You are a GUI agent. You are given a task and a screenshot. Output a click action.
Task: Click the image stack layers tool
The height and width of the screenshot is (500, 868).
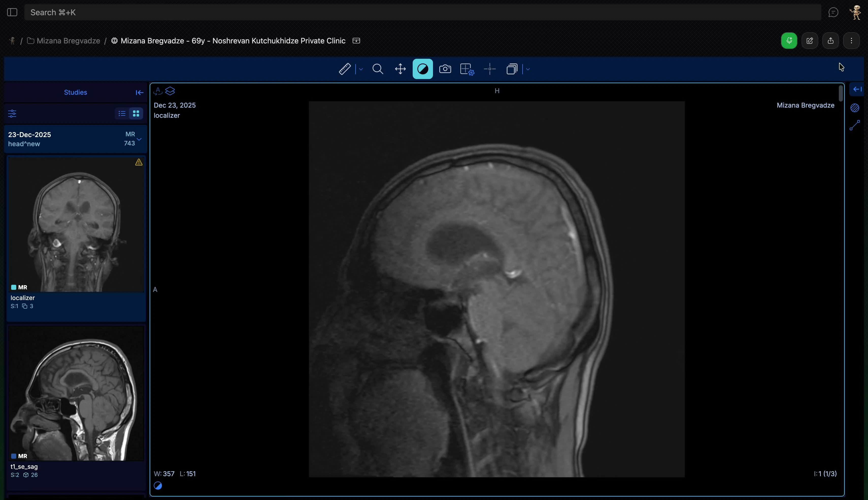pyautogui.click(x=512, y=69)
